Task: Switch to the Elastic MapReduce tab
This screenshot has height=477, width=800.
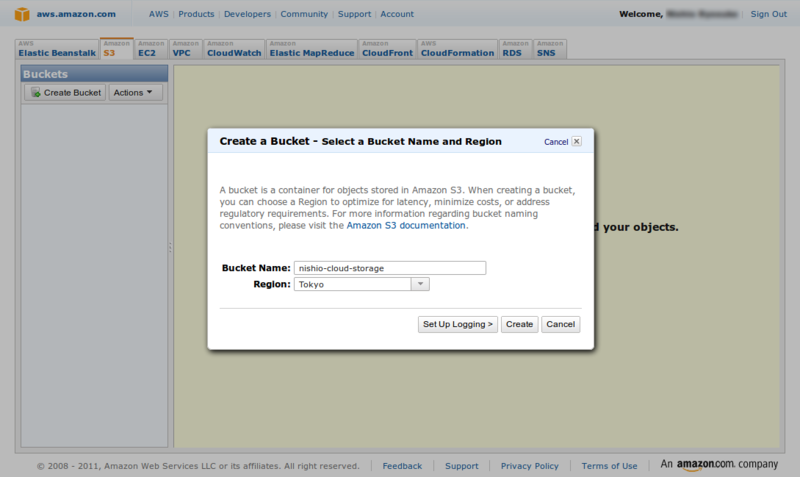Action: tap(312, 49)
